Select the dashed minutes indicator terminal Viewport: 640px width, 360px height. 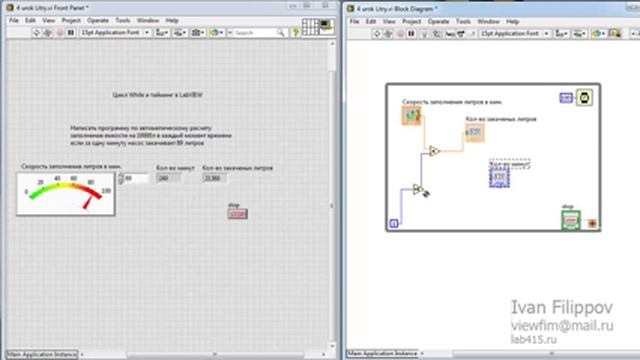click(499, 178)
